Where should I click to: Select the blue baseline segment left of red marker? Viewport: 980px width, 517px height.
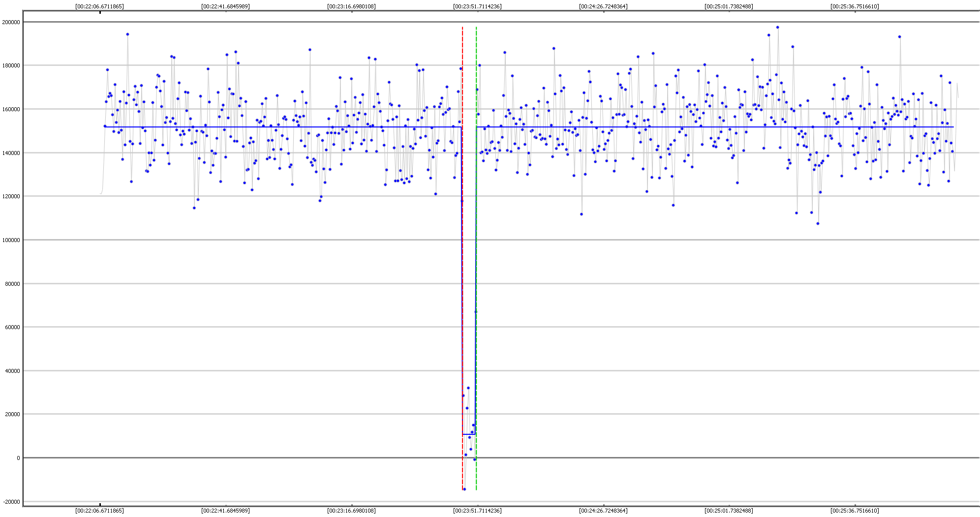[283, 127]
